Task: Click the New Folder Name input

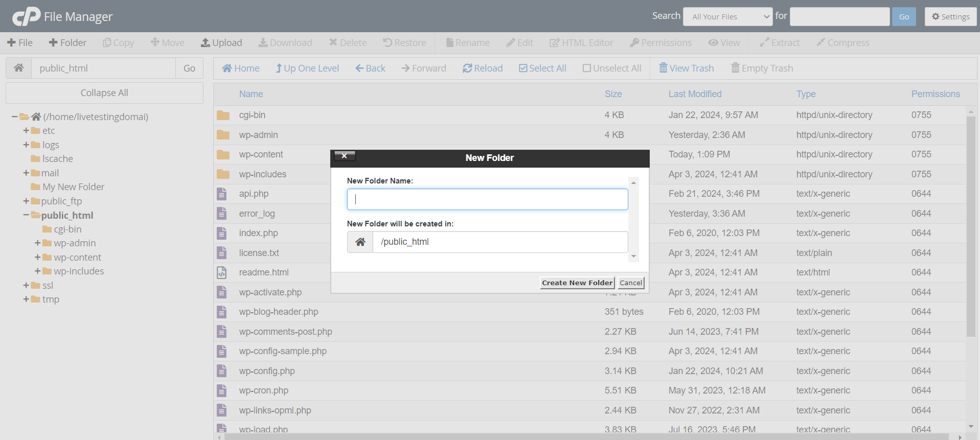Action: [488, 199]
